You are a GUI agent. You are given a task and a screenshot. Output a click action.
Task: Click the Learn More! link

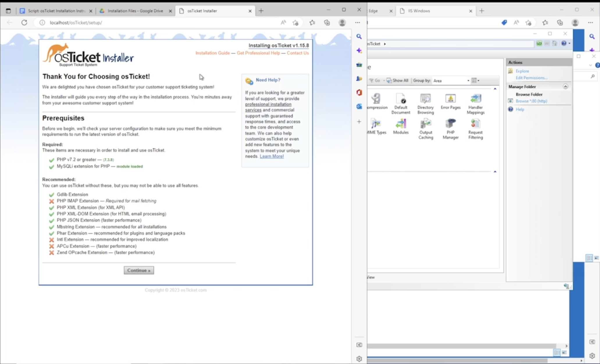pos(272,156)
